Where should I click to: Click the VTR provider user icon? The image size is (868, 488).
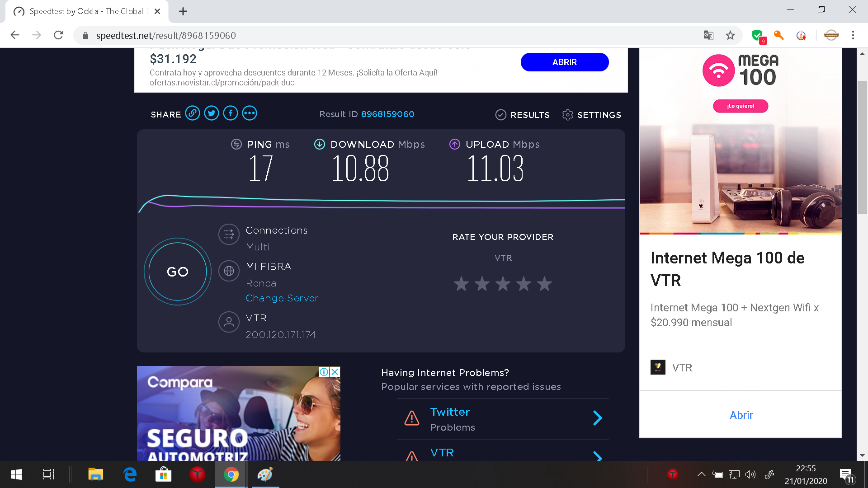229,322
